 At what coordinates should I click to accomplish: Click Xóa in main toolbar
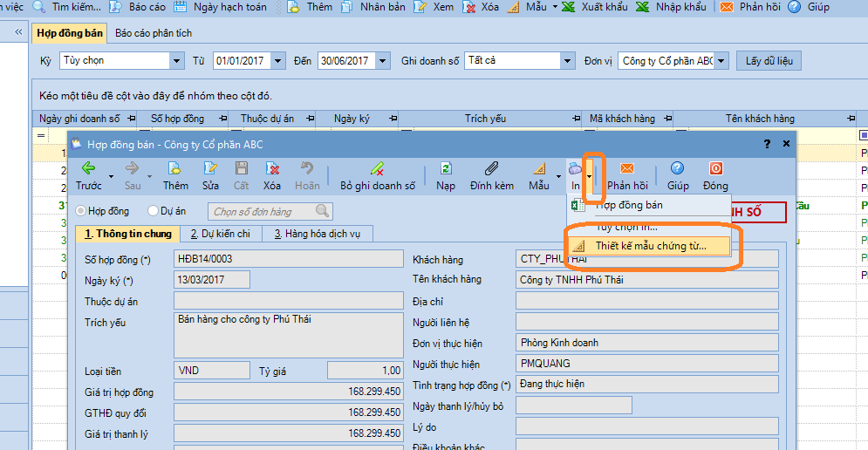pos(481,7)
